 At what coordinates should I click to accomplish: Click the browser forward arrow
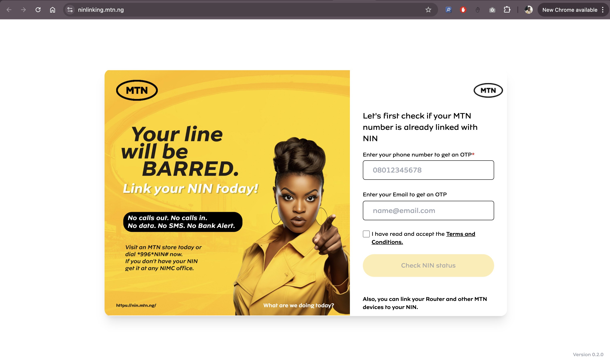click(23, 10)
